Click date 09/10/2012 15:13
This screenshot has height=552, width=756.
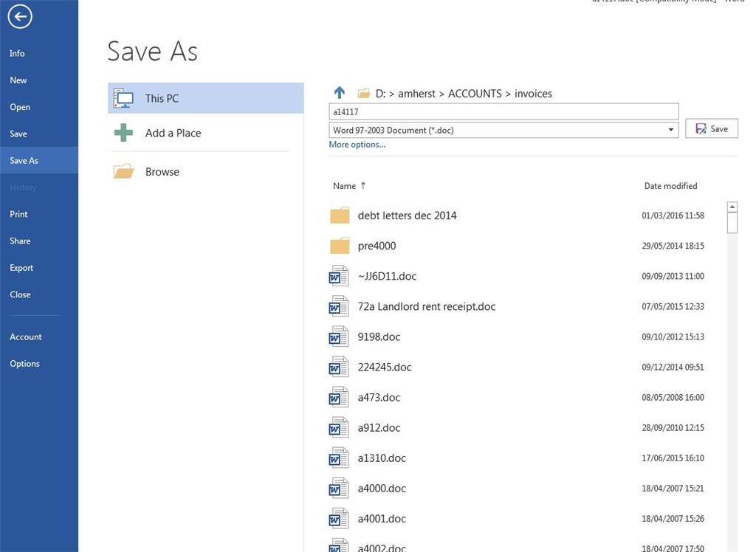673,337
